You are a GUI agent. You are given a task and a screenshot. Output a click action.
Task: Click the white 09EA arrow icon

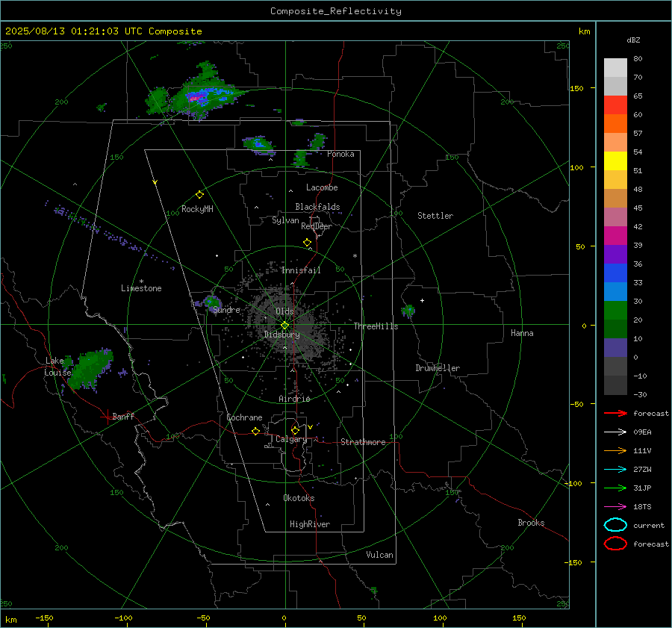[615, 432]
